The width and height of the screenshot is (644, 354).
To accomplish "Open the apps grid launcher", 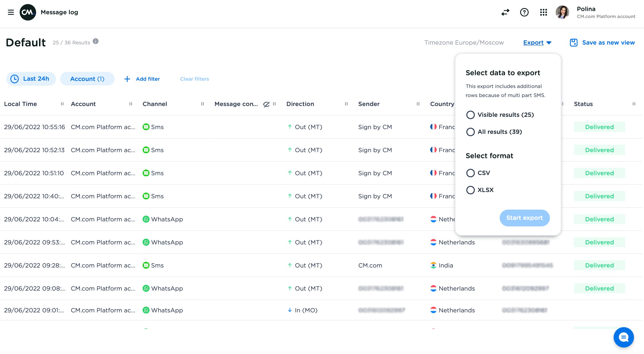I will (543, 12).
